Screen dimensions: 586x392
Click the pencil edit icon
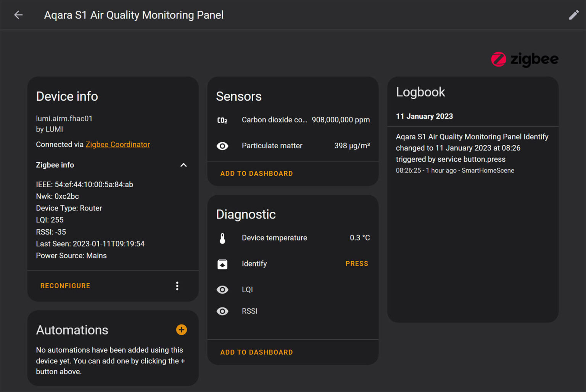(x=573, y=15)
